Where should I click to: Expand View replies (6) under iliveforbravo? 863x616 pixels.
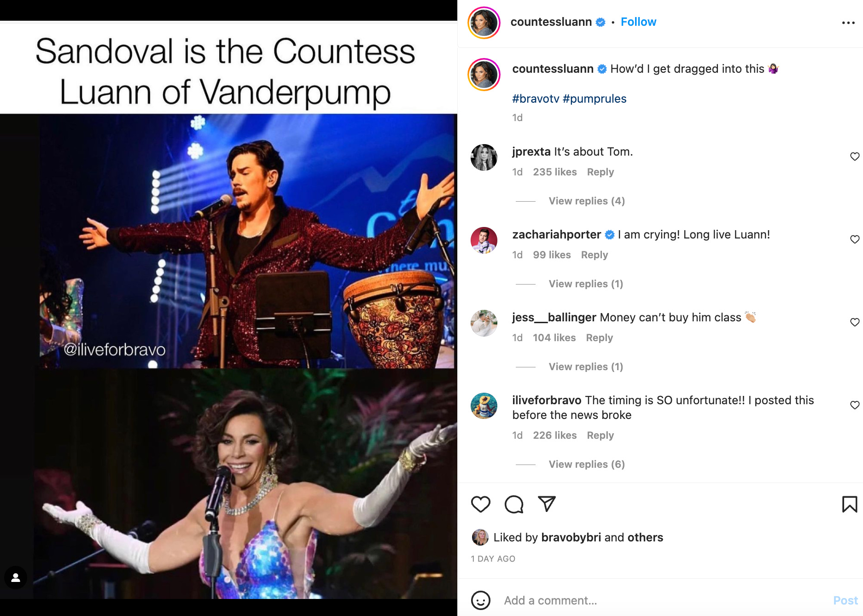(586, 464)
